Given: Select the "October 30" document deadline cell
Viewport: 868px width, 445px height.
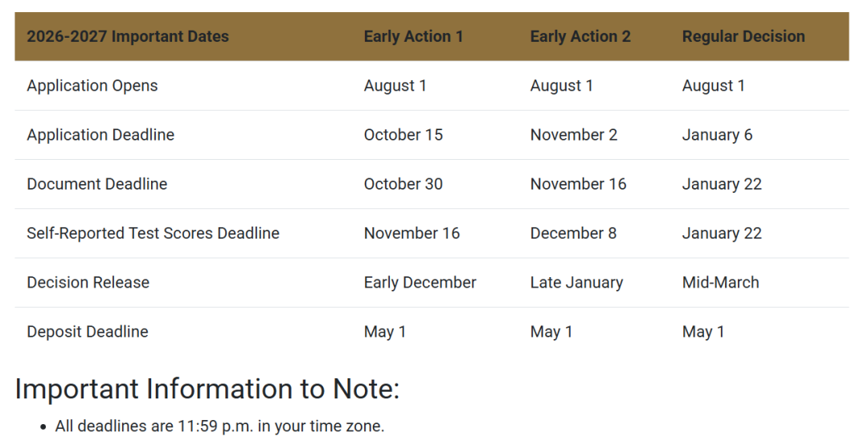Looking at the screenshot, I should click(403, 184).
